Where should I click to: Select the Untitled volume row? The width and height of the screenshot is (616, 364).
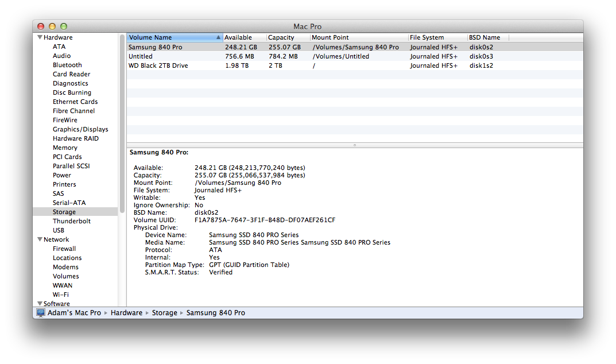355,56
